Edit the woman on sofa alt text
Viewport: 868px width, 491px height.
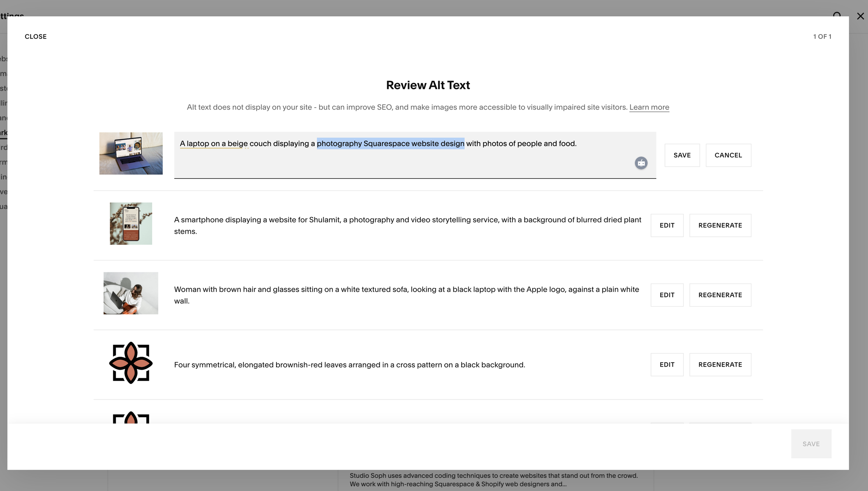click(x=667, y=295)
